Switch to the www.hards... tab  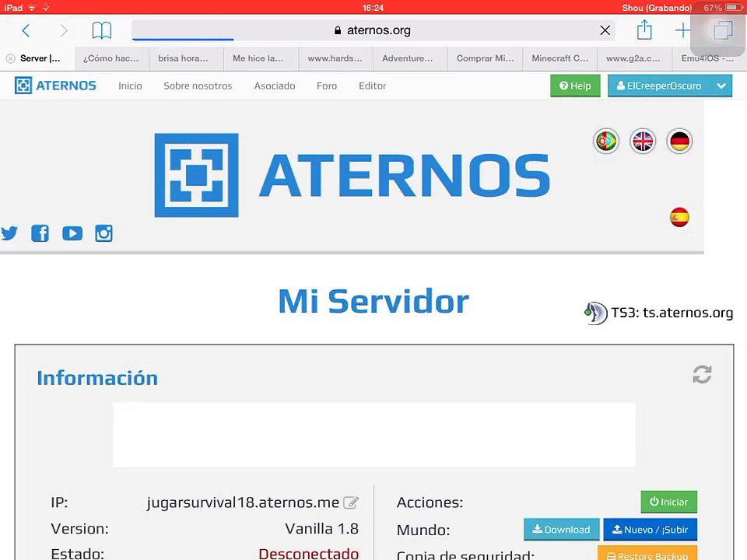pyautogui.click(x=336, y=58)
